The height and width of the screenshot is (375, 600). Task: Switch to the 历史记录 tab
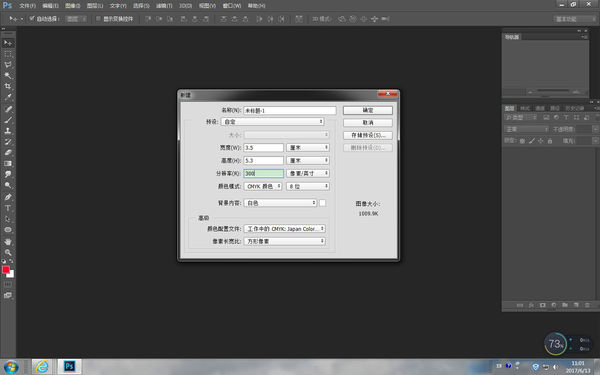pyautogui.click(x=574, y=108)
